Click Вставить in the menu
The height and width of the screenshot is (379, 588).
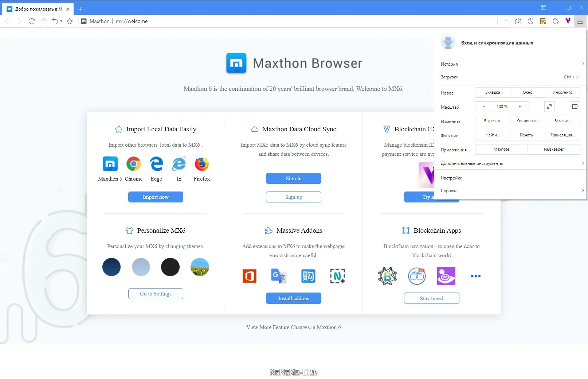[x=562, y=121]
